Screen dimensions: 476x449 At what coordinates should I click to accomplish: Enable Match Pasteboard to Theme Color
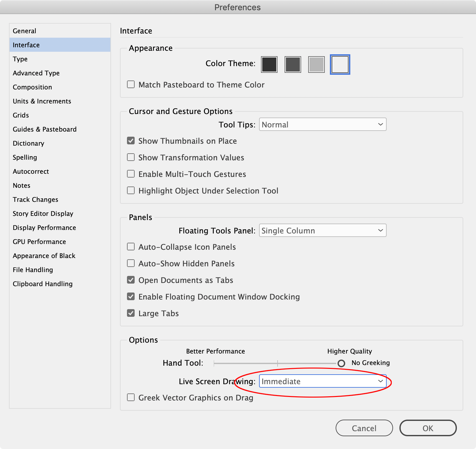131,84
